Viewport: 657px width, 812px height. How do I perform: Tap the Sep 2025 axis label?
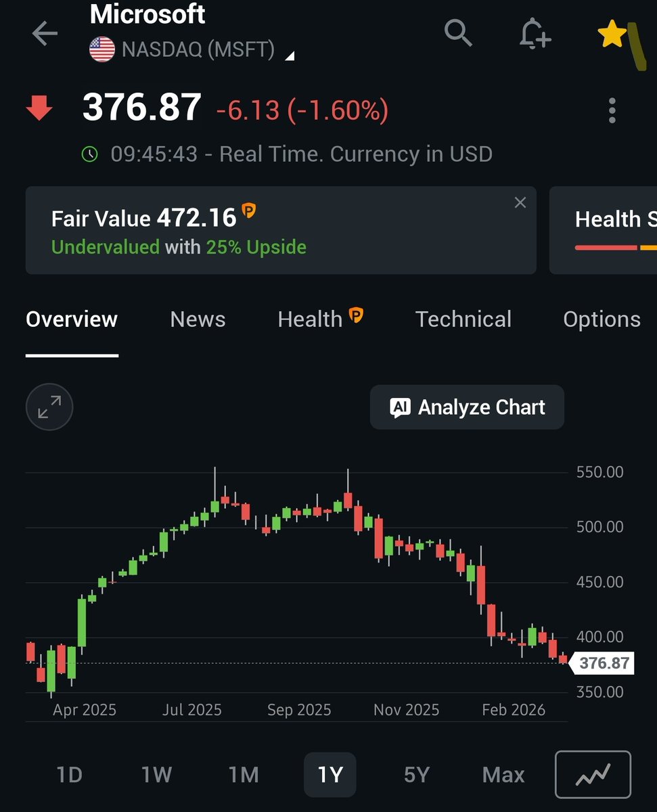click(x=299, y=710)
